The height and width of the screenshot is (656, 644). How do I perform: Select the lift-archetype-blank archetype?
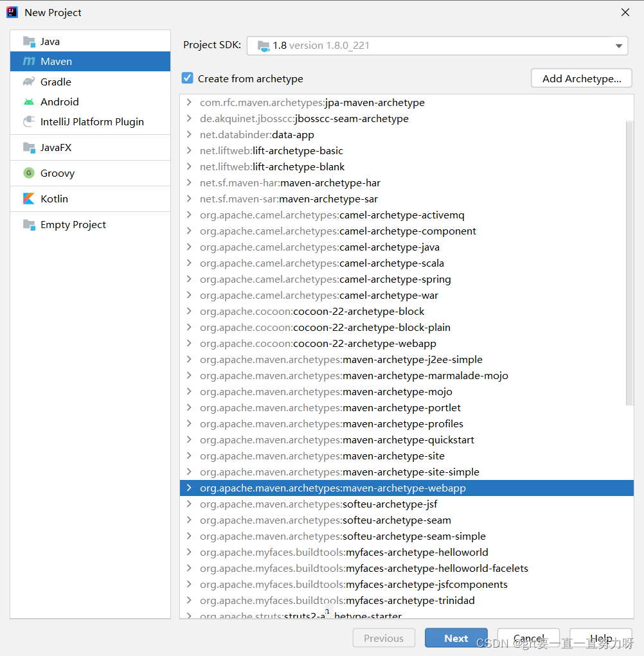point(407,166)
